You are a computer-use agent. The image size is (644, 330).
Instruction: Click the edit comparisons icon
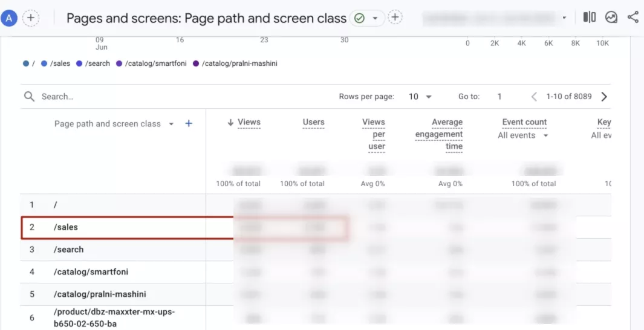tap(590, 18)
